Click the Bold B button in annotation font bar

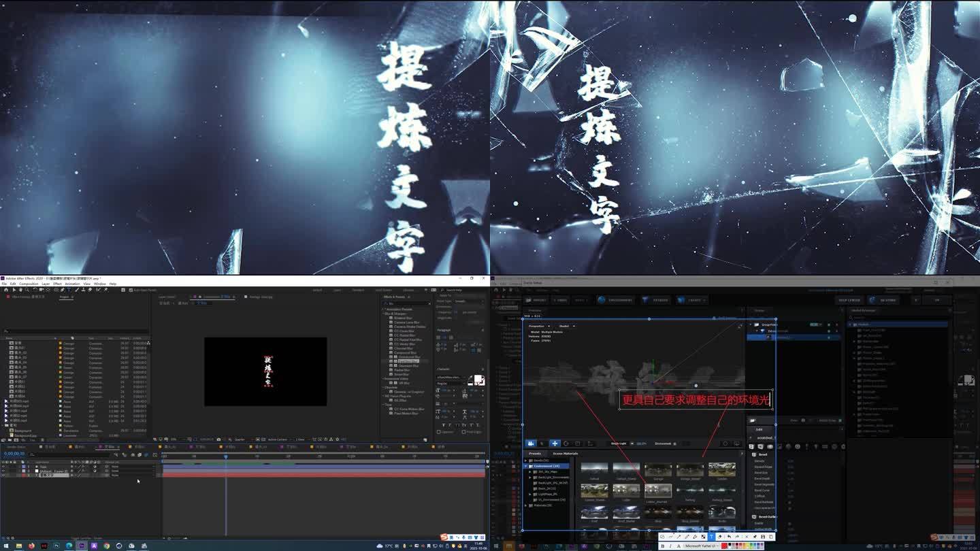pyautogui.click(x=663, y=546)
